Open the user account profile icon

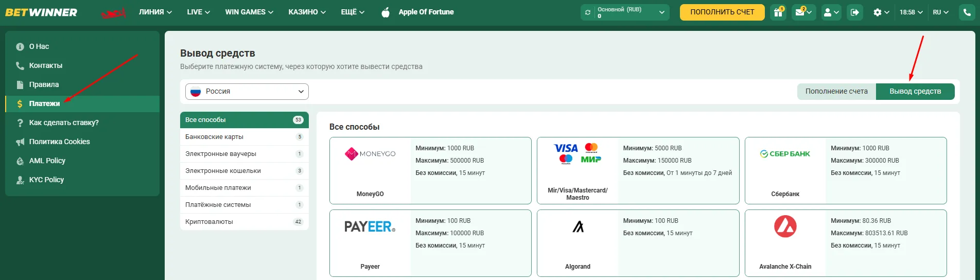[831, 12]
